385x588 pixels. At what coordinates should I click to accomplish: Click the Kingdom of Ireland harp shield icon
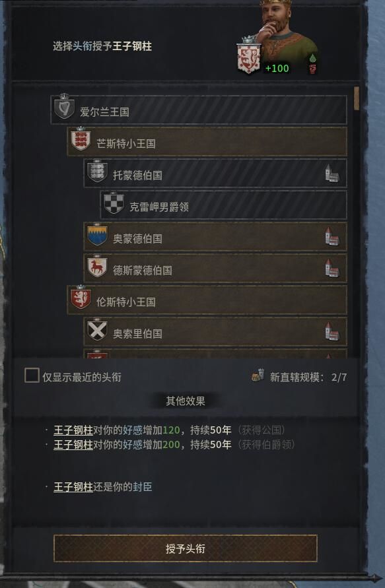pyautogui.click(x=64, y=106)
